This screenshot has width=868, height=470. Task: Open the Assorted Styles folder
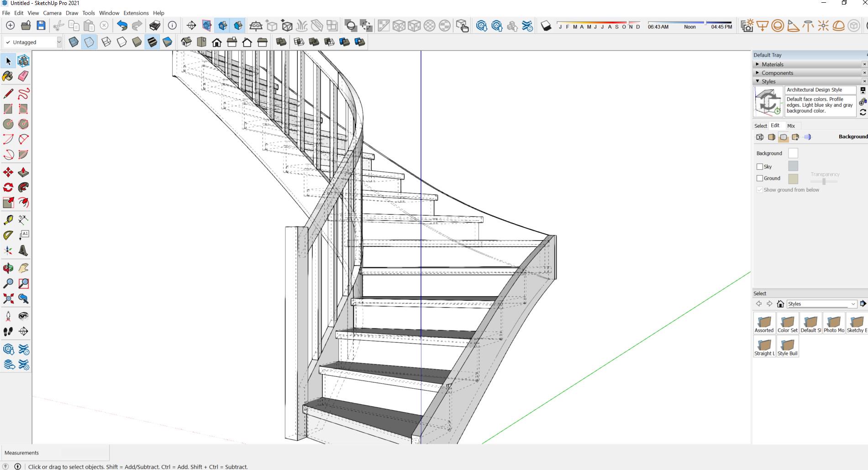[x=764, y=324]
